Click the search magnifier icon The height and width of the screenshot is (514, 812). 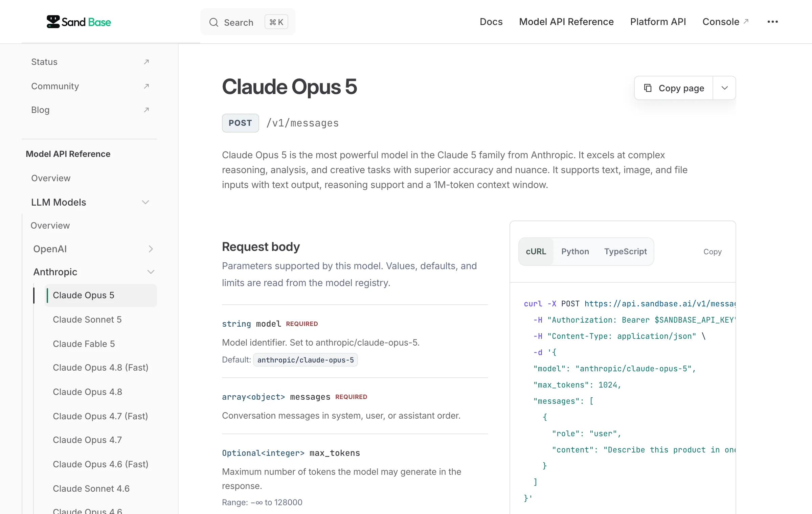tap(214, 22)
